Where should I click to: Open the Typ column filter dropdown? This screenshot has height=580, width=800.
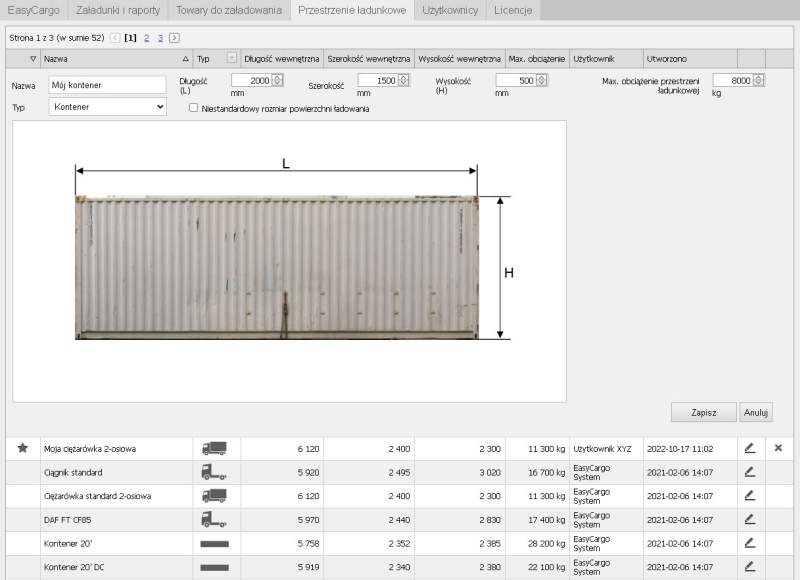click(232, 59)
